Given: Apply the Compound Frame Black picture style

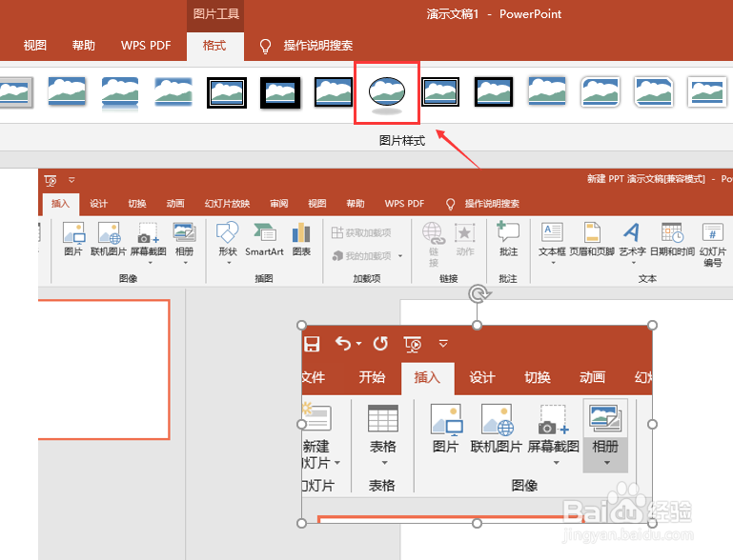Looking at the screenshot, I should coord(439,92).
